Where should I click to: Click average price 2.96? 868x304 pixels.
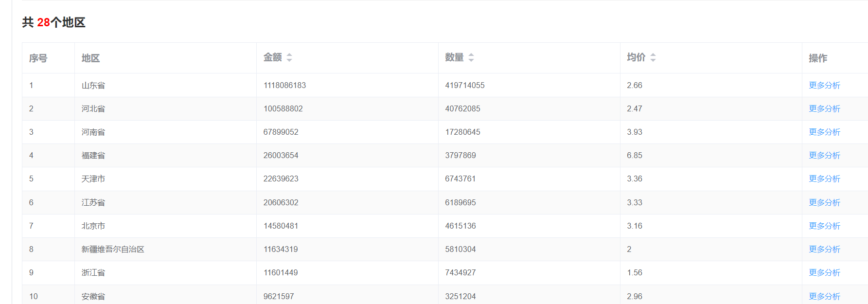coord(635,296)
